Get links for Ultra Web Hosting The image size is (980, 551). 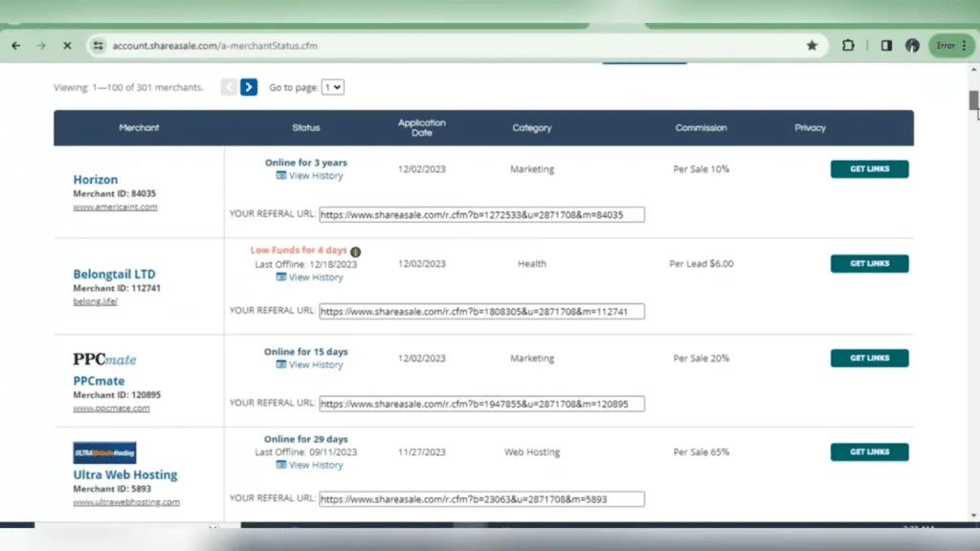(x=869, y=452)
